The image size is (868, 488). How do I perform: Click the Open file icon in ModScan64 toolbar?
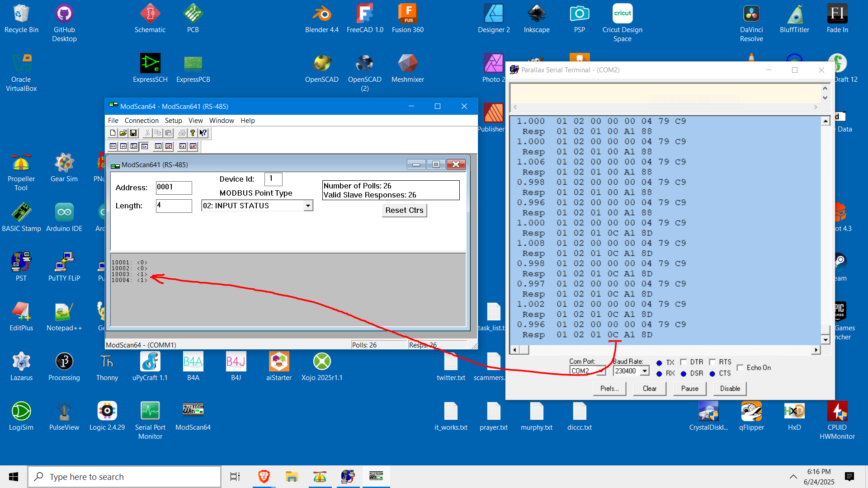point(123,133)
